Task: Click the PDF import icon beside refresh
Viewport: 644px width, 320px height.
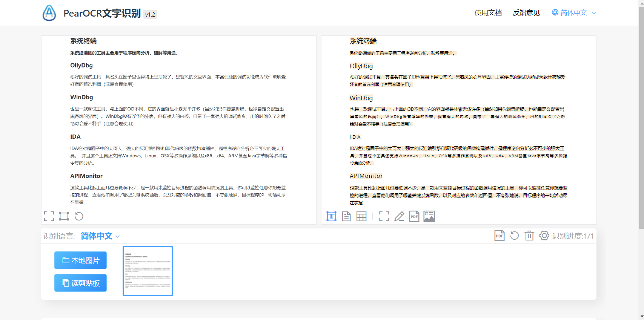Action: pyautogui.click(x=500, y=236)
